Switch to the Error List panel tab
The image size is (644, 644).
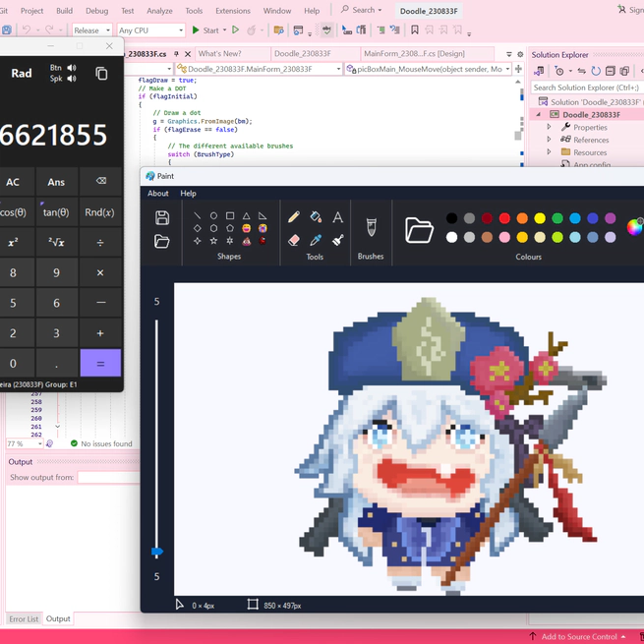pyautogui.click(x=24, y=619)
